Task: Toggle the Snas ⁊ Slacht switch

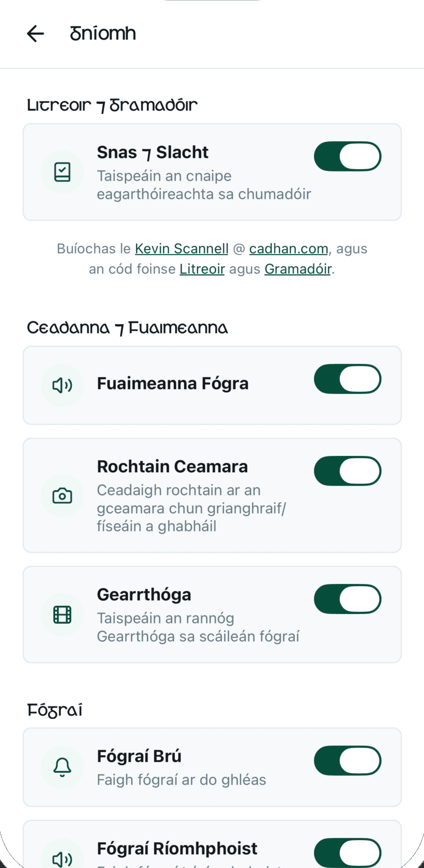Action: tap(348, 156)
